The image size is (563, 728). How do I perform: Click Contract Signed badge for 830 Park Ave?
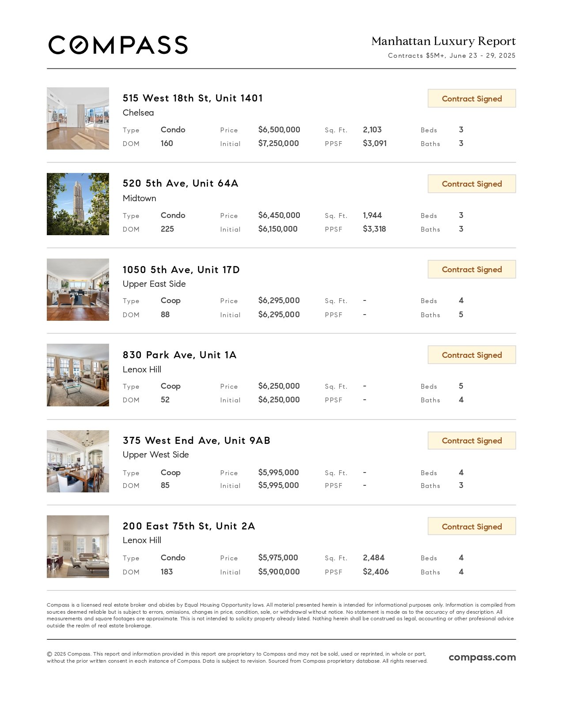(472, 355)
